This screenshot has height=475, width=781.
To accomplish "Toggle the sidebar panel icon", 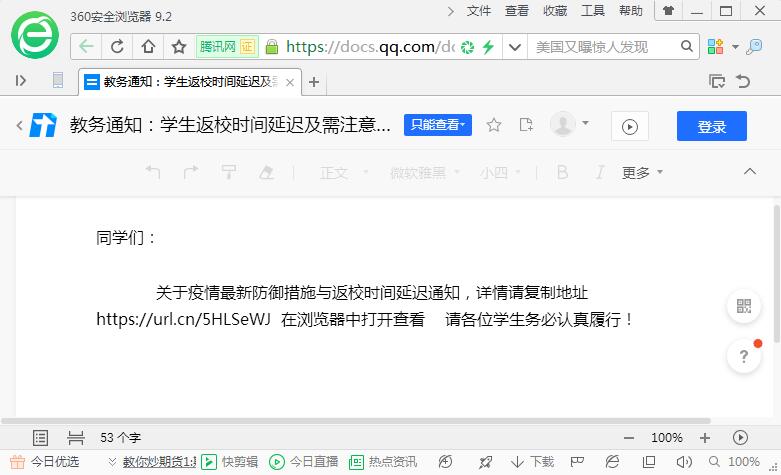I will pos(20,81).
